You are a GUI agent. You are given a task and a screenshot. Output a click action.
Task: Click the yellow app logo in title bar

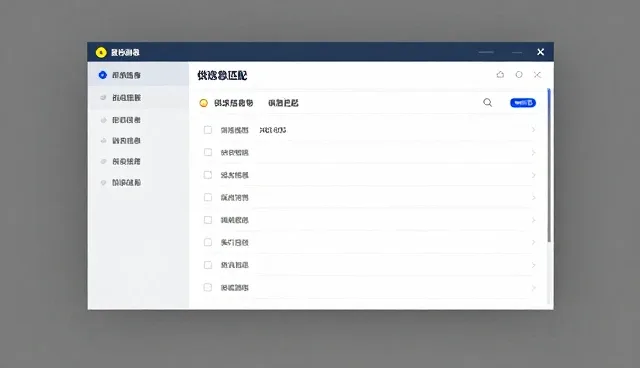[x=101, y=52]
